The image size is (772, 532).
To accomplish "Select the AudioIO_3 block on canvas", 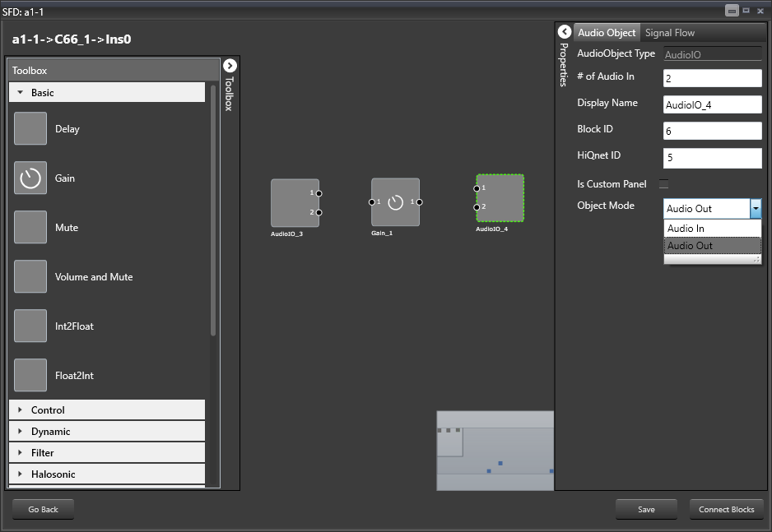I will coord(295,202).
